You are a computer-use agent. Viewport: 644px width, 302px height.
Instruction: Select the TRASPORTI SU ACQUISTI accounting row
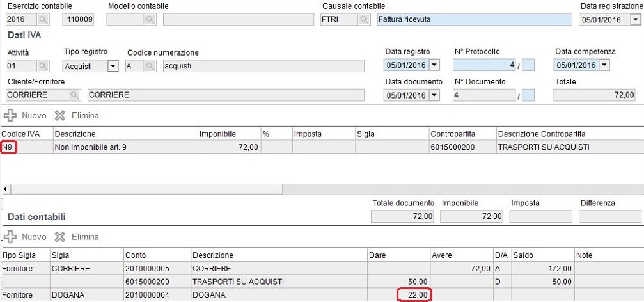tap(322, 282)
